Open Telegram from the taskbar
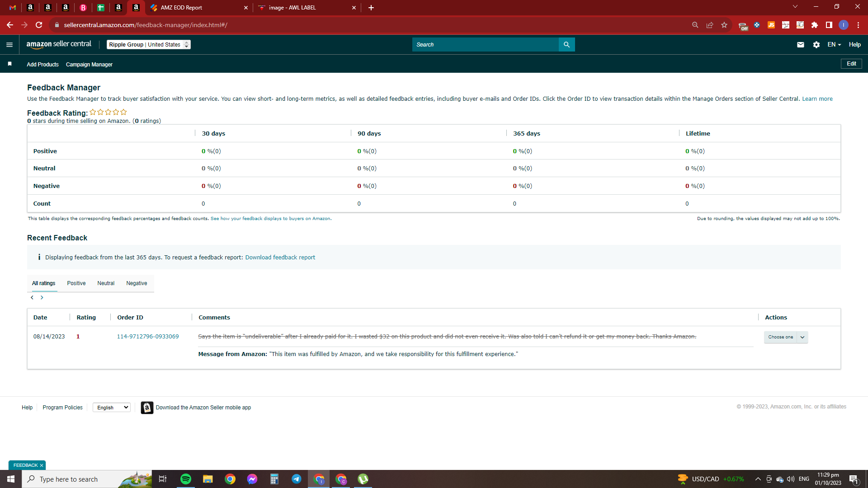Screen dimensions: 868x488 pyautogui.click(x=297, y=479)
